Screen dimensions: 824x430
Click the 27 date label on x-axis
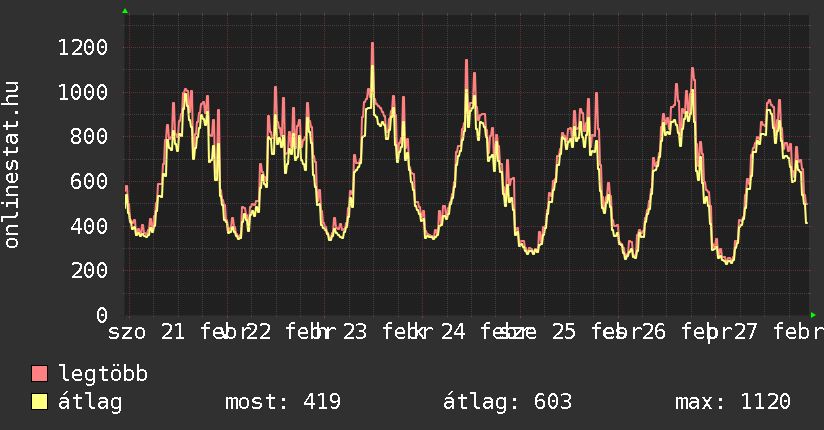[746, 332]
